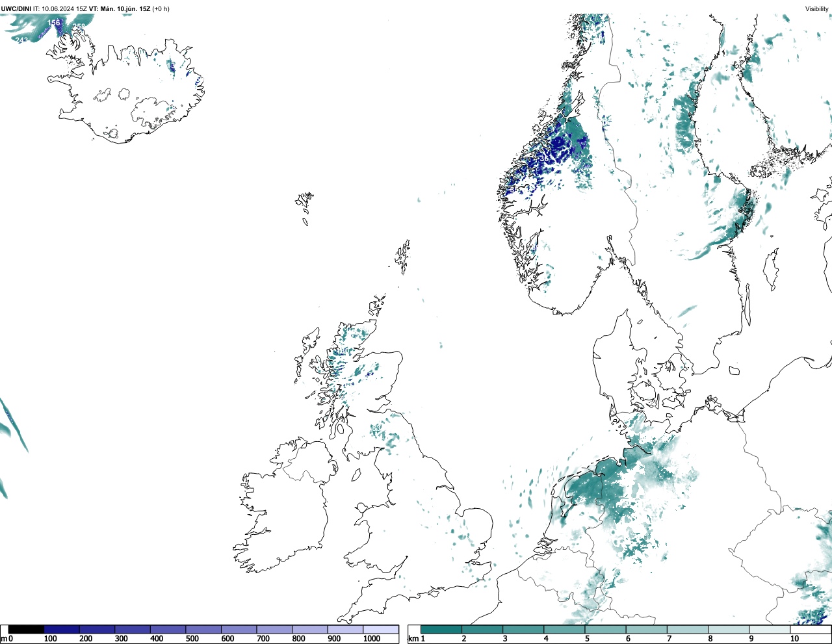The height and width of the screenshot is (644, 832).
Task: Click the '258' visibility value on the map
Action: (x=79, y=27)
